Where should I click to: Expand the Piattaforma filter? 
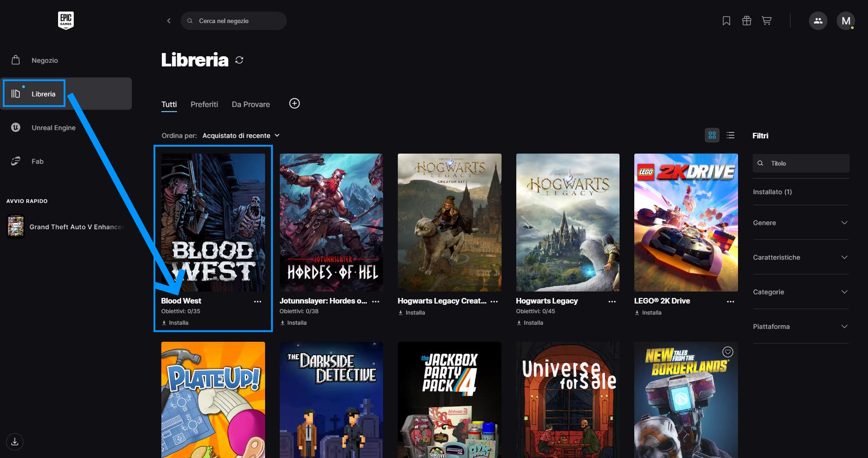[x=800, y=327]
